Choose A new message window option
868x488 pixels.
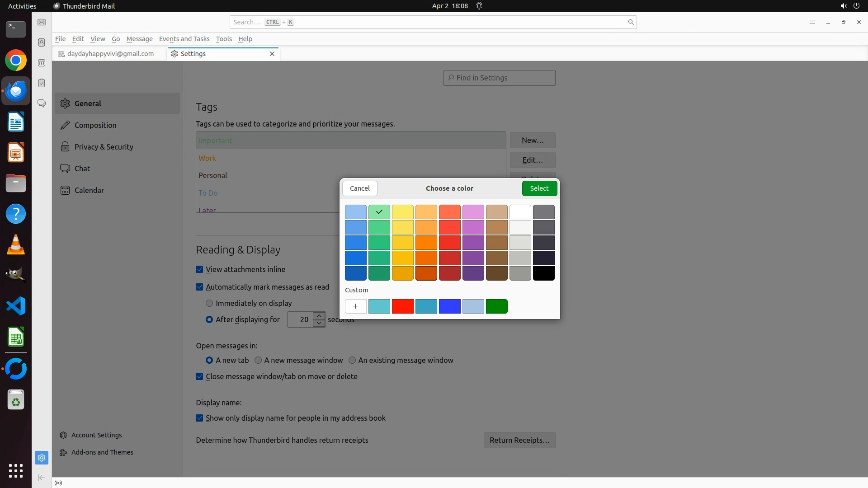click(258, 360)
